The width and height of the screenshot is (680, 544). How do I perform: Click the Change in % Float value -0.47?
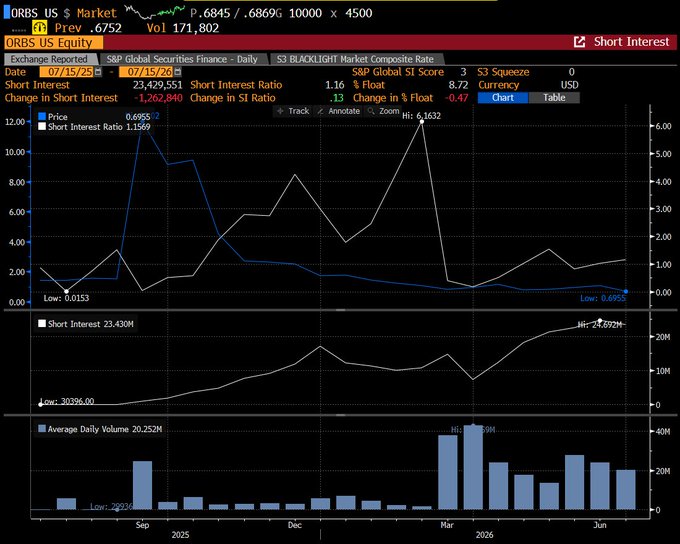pyautogui.click(x=457, y=98)
